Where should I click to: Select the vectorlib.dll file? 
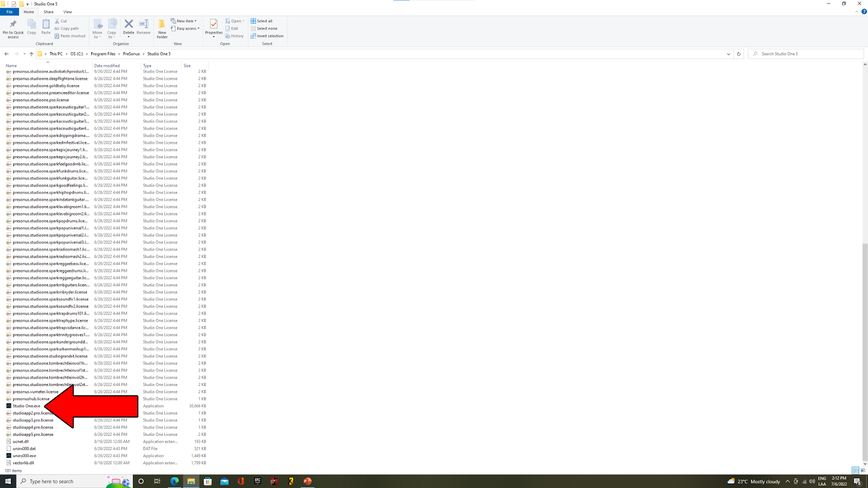[23, 463]
